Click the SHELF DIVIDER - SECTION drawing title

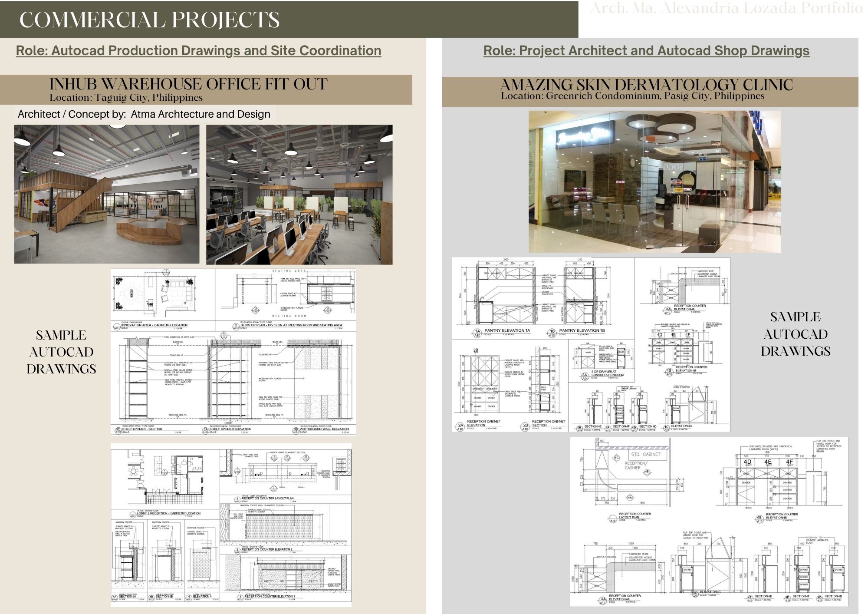(142, 429)
